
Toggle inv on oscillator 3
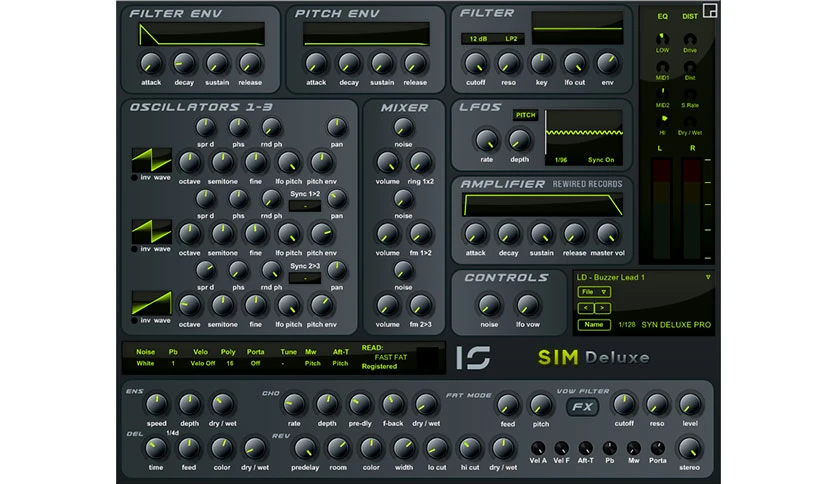point(134,320)
